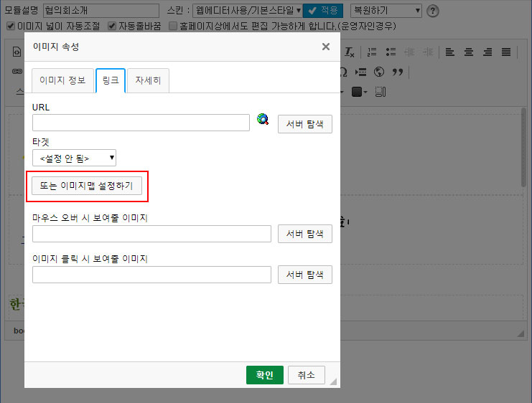Click the justify text icon

pos(506,52)
